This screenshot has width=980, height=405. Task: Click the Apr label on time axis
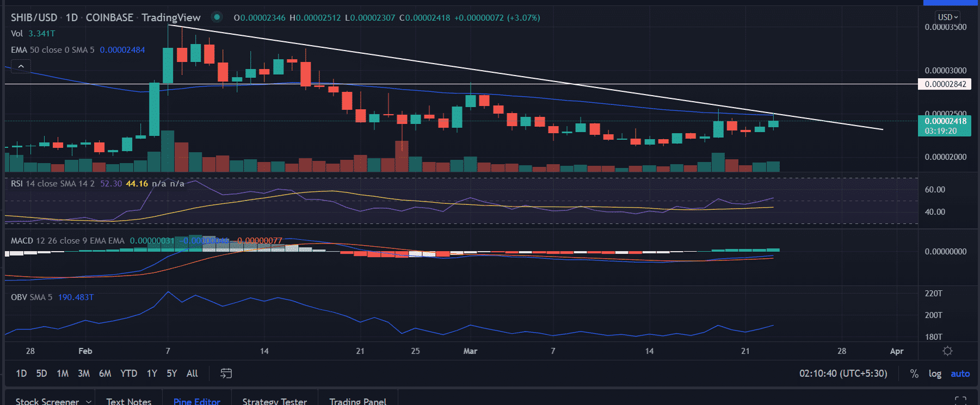897,351
